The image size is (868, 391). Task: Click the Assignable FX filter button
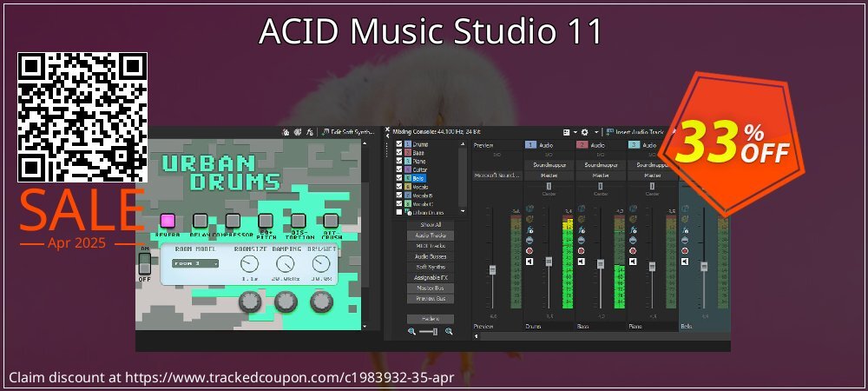click(x=431, y=277)
